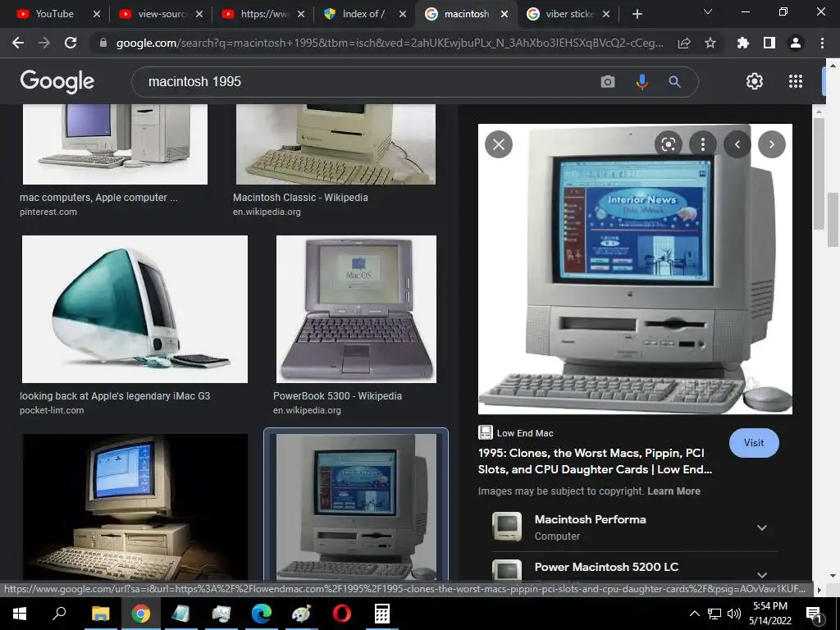
Task: Open Calculator from the taskbar
Action: pyautogui.click(x=382, y=614)
